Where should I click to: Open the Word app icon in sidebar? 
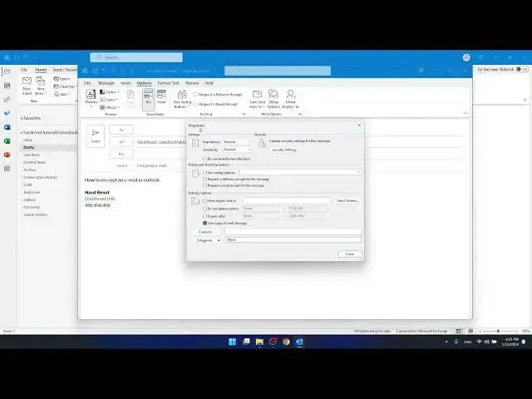(x=7, y=127)
